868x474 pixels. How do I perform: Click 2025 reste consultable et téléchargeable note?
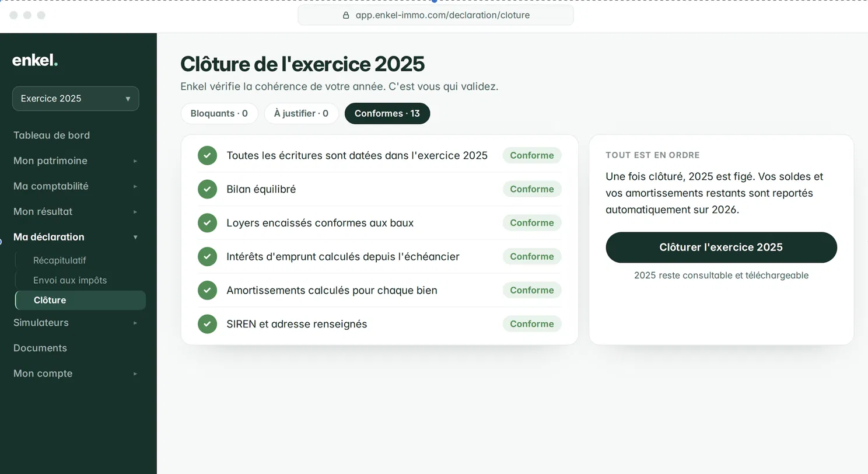pyautogui.click(x=722, y=276)
